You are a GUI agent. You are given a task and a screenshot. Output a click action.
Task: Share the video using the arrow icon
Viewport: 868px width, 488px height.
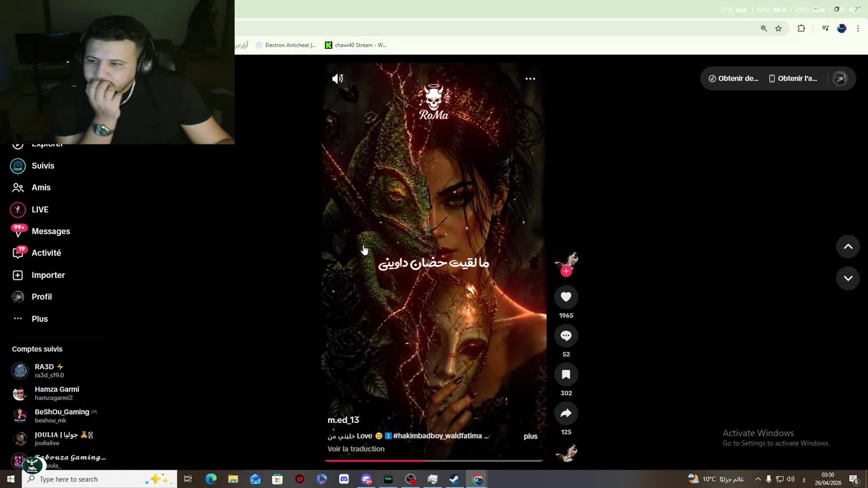pos(566,413)
